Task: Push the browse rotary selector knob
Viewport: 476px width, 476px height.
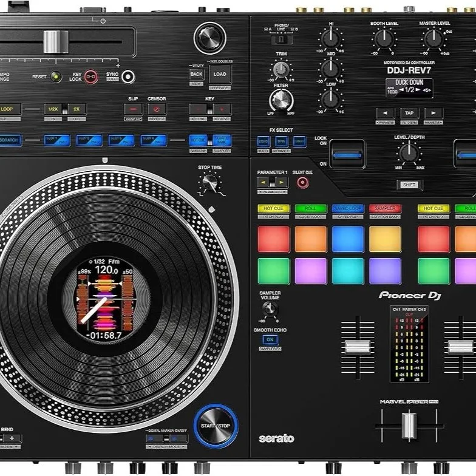Action: (x=210, y=38)
